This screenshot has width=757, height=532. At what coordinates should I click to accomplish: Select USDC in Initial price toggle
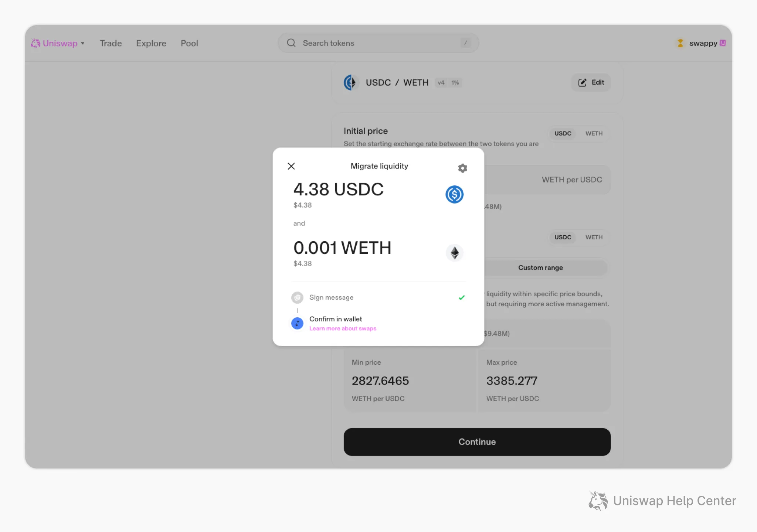coord(563,133)
